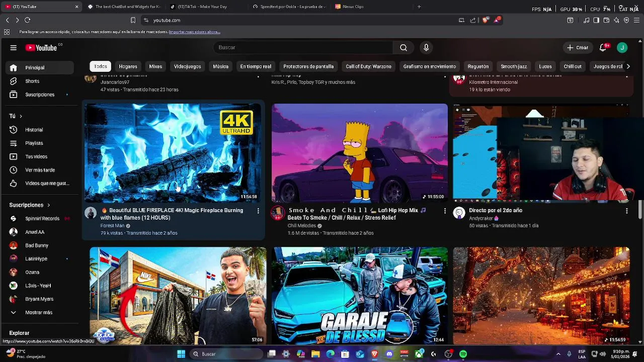Image resolution: width=644 pixels, height=362 pixels.
Task: Expand the Tú section chevron
Action: point(21,116)
